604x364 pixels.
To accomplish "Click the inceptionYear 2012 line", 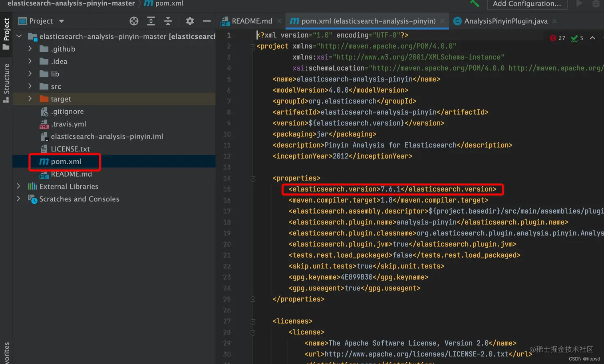I will (342, 156).
